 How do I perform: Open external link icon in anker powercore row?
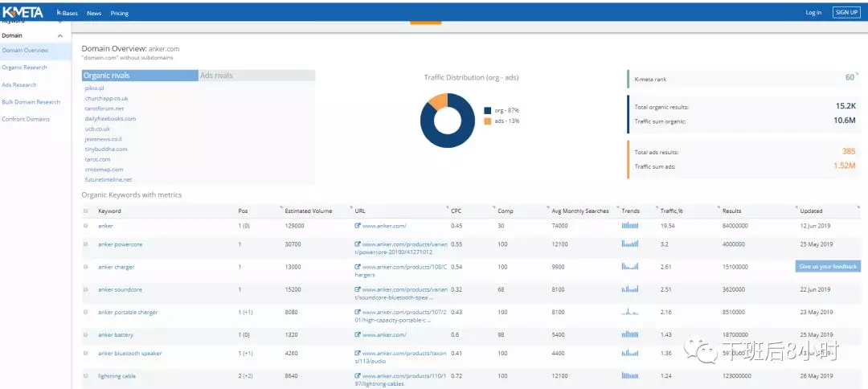coord(358,244)
